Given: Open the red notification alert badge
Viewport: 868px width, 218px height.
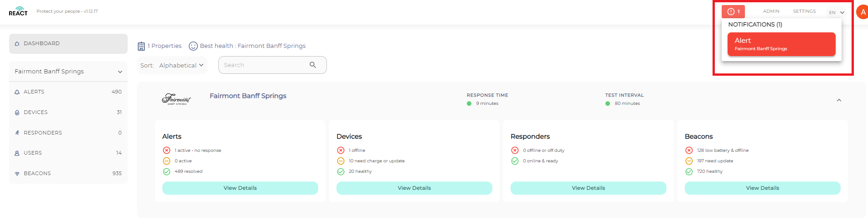Looking at the screenshot, I should [x=733, y=11].
